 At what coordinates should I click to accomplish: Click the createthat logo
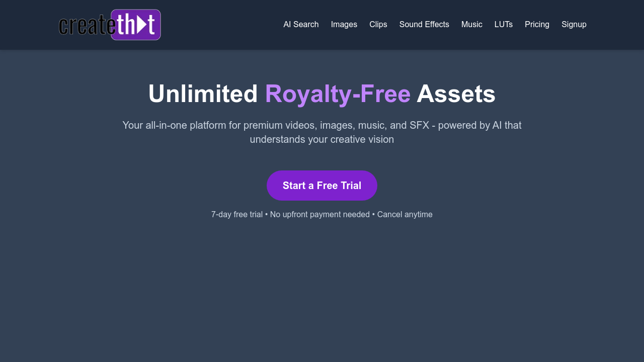pos(110,25)
